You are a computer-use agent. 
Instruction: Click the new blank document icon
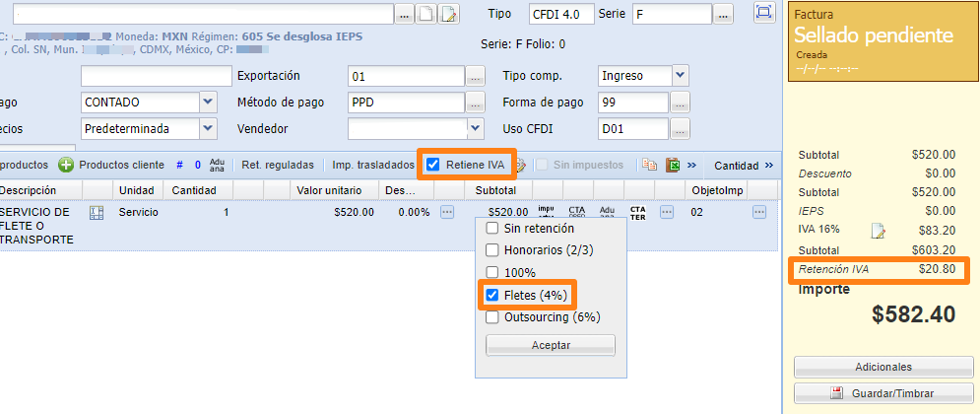click(x=427, y=14)
